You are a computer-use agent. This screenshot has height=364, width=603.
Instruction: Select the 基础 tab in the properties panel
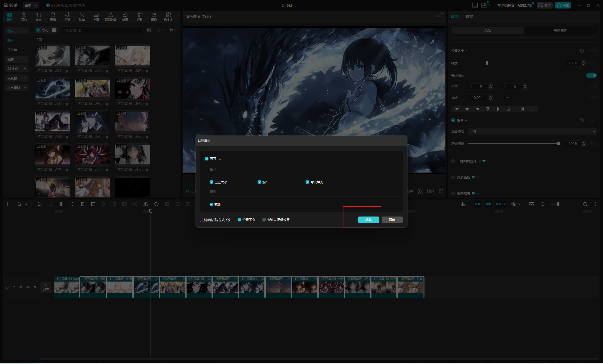pyautogui.click(x=488, y=30)
